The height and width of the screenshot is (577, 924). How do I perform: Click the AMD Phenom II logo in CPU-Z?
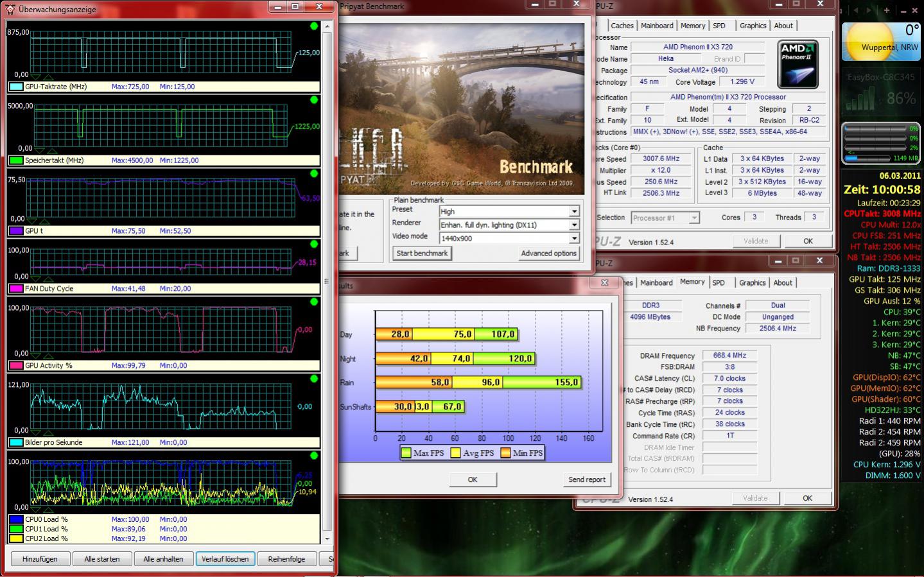(x=798, y=64)
